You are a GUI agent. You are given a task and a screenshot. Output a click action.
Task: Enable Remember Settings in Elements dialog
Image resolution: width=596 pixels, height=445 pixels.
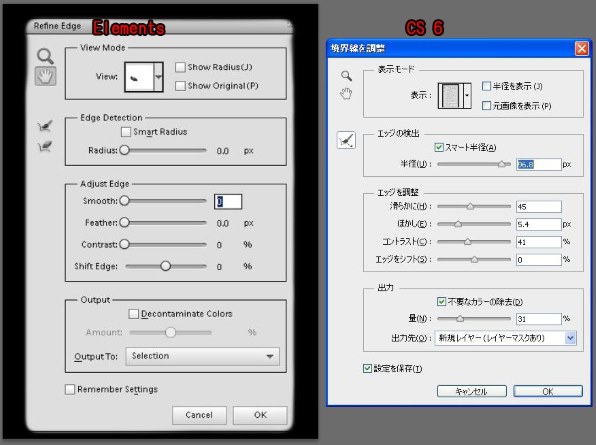70,390
